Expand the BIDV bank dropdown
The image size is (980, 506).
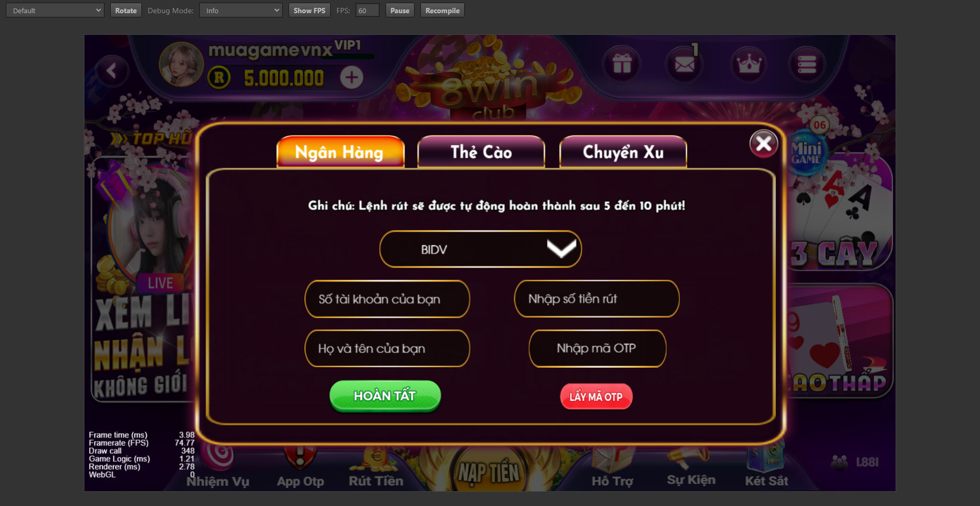pos(481,249)
